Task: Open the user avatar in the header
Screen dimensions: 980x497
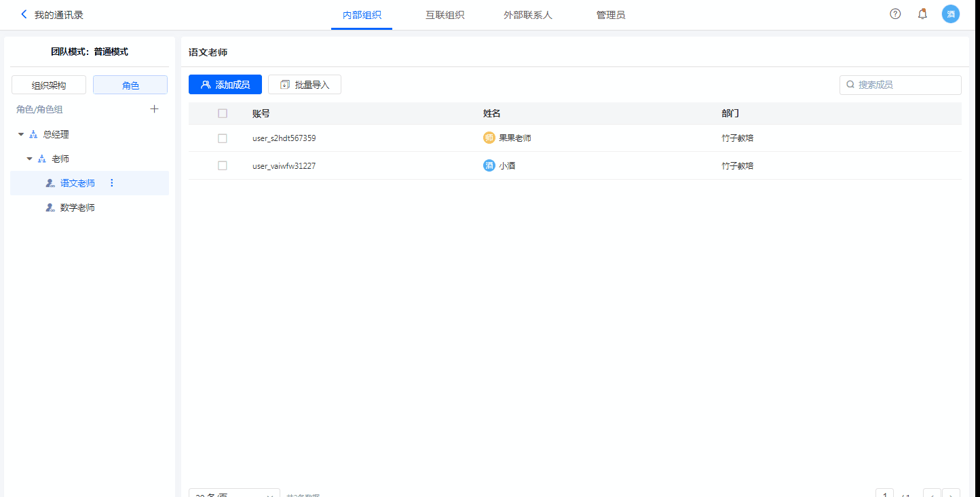Action: (951, 14)
